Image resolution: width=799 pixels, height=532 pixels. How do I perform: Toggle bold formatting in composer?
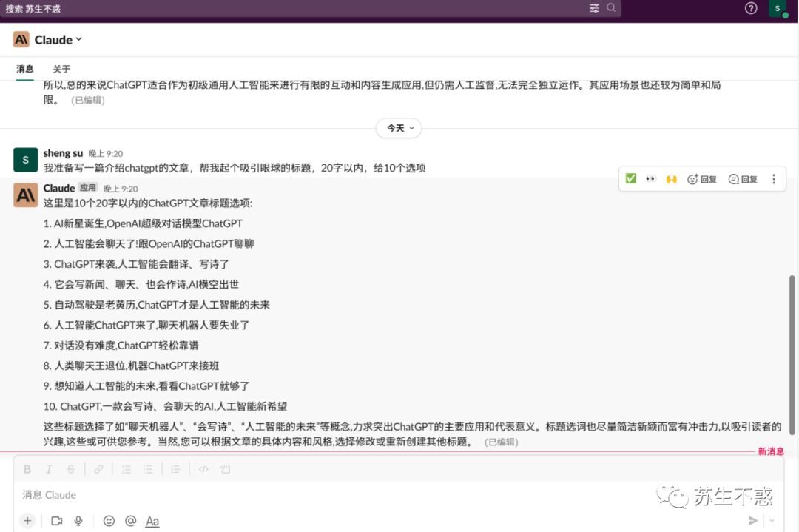click(x=27, y=469)
